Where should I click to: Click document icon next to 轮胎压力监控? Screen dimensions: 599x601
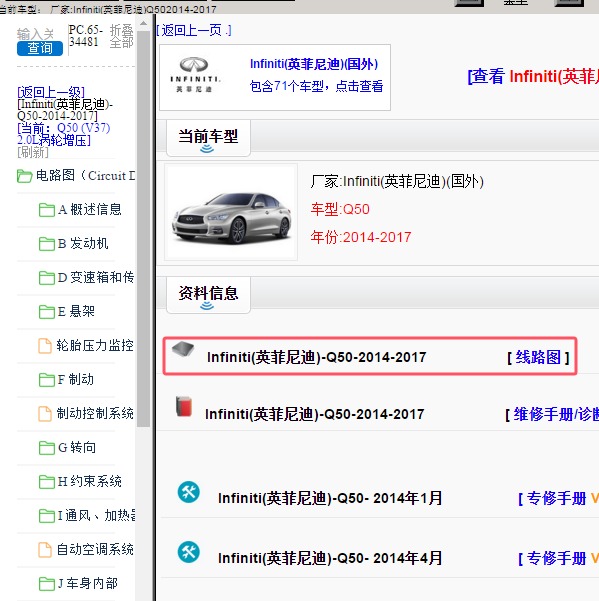coord(45,345)
